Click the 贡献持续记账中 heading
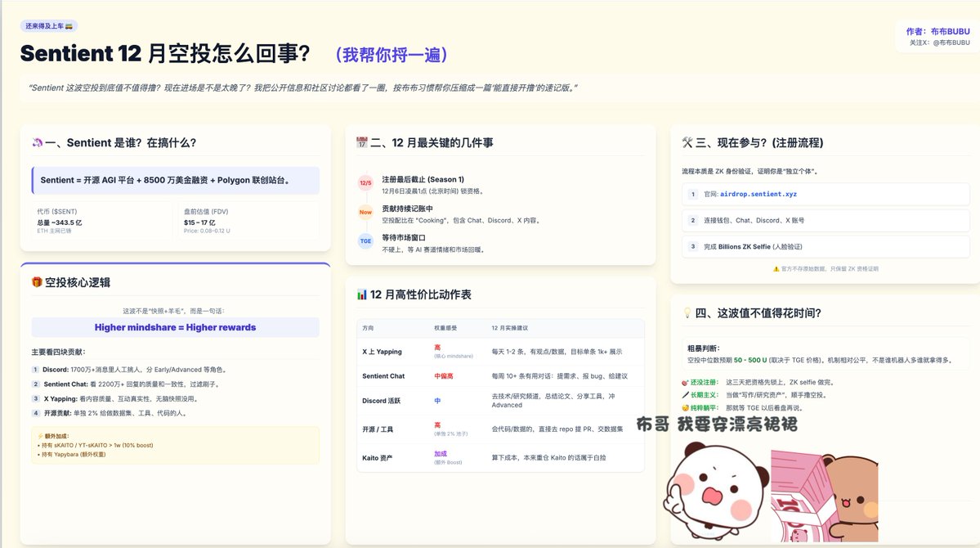 tap(407, 209)
